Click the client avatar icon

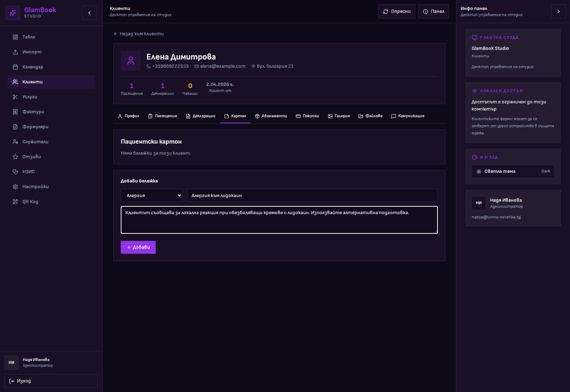131,61
